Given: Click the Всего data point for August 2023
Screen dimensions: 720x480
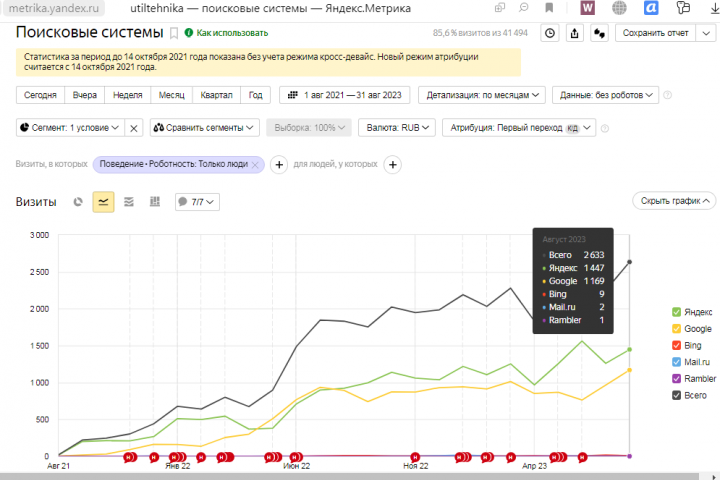Looking at the screenshot, I should click(x=630, y=262).
